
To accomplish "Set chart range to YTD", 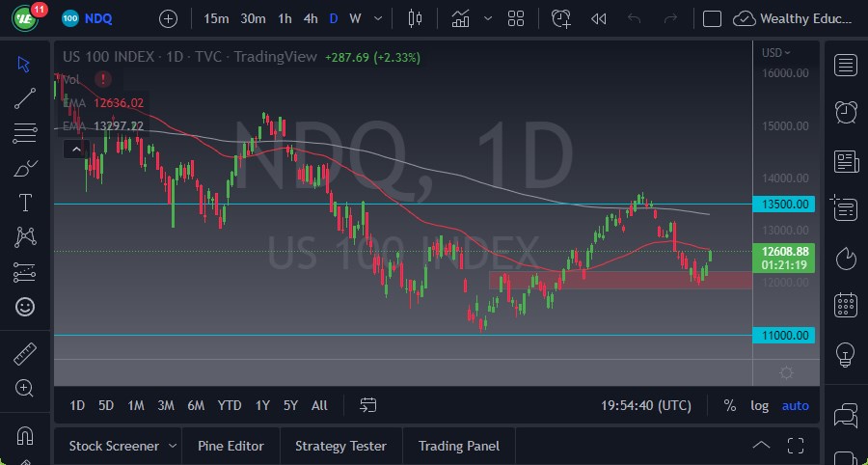I will tap(230, 405).
